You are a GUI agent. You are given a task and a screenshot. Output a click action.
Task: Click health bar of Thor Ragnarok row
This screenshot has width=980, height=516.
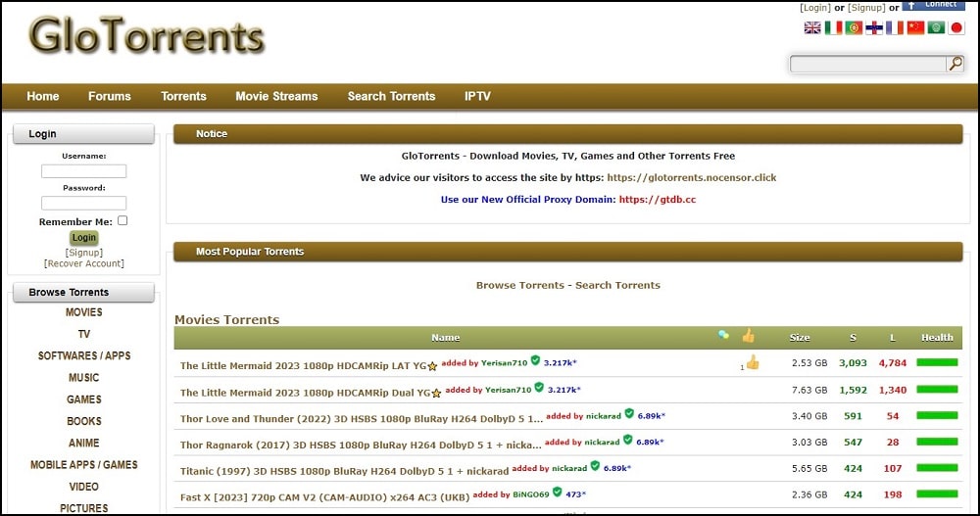pyautogui.click(x=937, y=442)
